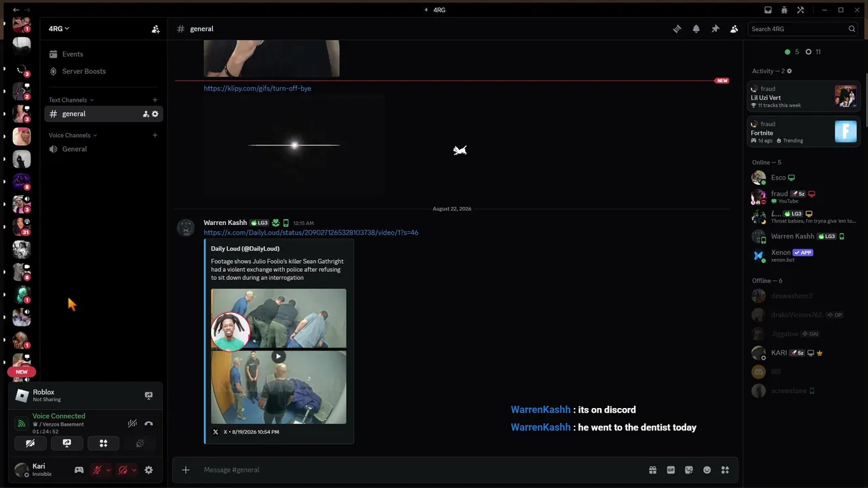This screenshot has height=488, width=868.
Task: Open the apps launcher in message bar
Action: [x=725, y=470]
